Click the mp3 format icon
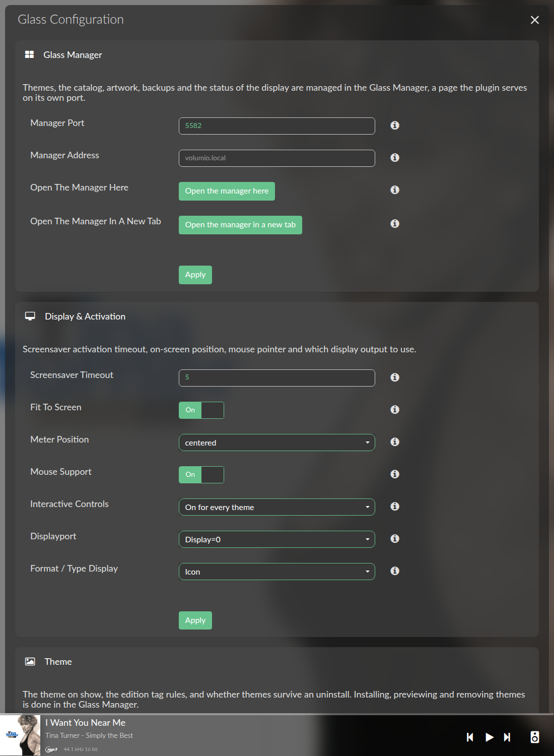554x756 pixels. (x=51, y=749)
